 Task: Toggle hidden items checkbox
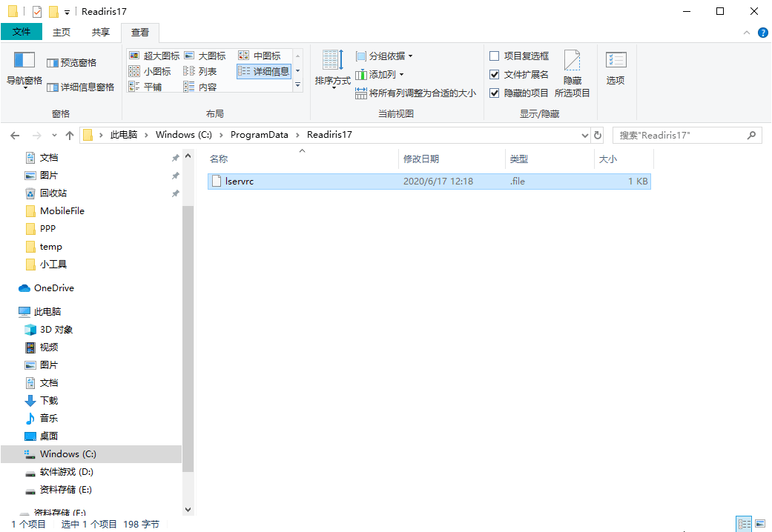point(495,93)
